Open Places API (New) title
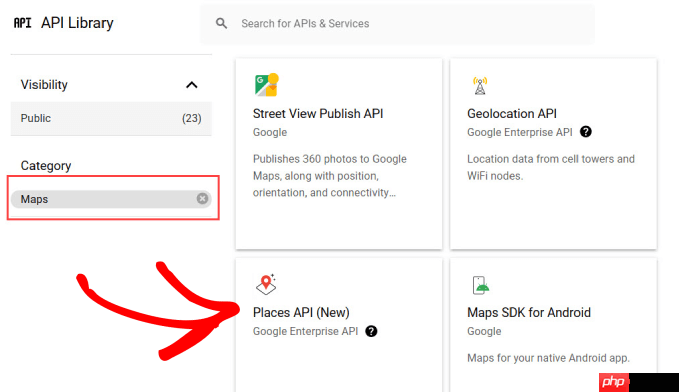Screen dimensions: 680x392 coord(301,313)
